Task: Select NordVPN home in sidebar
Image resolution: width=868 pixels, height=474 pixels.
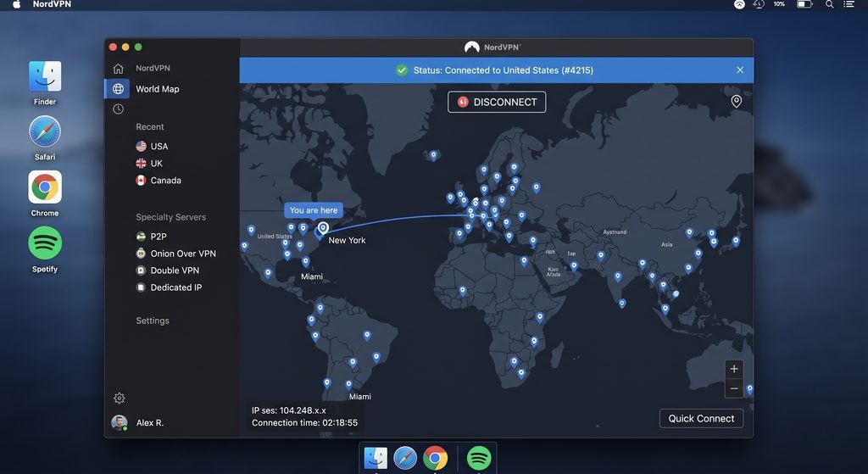Action: 153,68
